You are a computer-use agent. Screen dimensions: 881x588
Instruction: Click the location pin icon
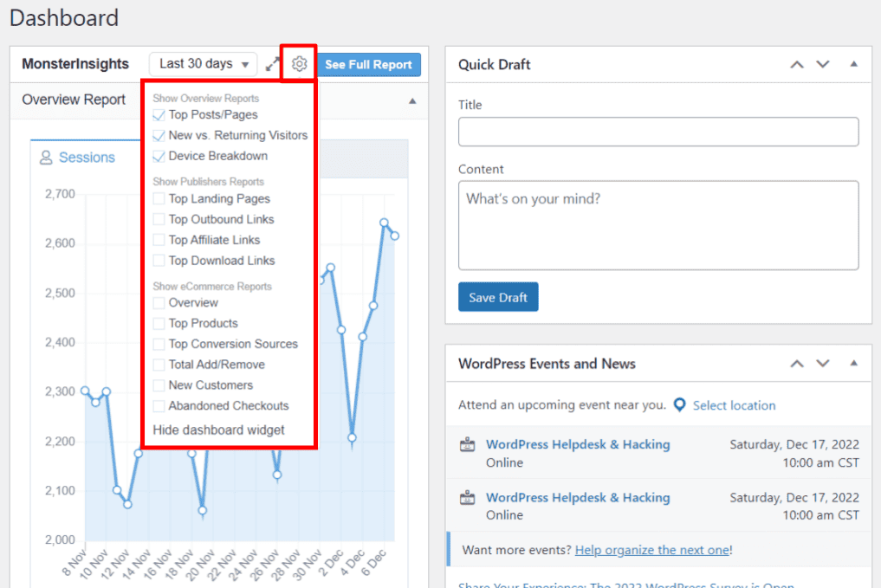coord(679,405)
